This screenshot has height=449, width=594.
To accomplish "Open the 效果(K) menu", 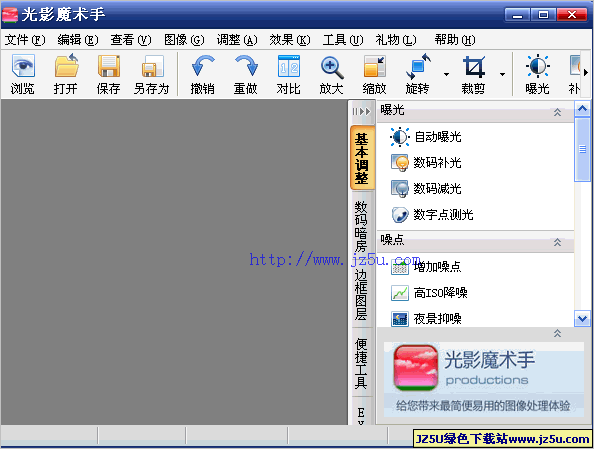I will [290, 40].
